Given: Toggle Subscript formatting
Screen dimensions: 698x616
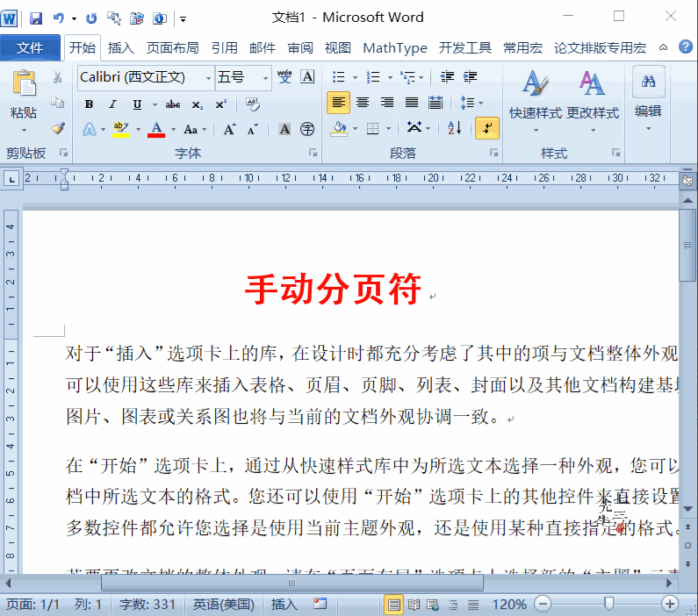Looking at the screenshot, I should pyautogui.click(x=197, y=104).
